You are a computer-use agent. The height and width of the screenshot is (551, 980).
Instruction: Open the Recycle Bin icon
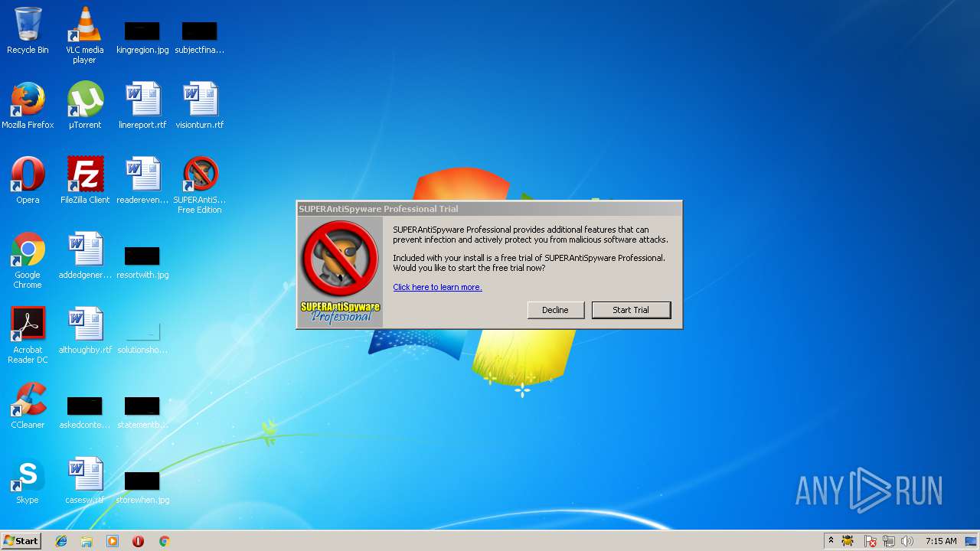[28, 31]
